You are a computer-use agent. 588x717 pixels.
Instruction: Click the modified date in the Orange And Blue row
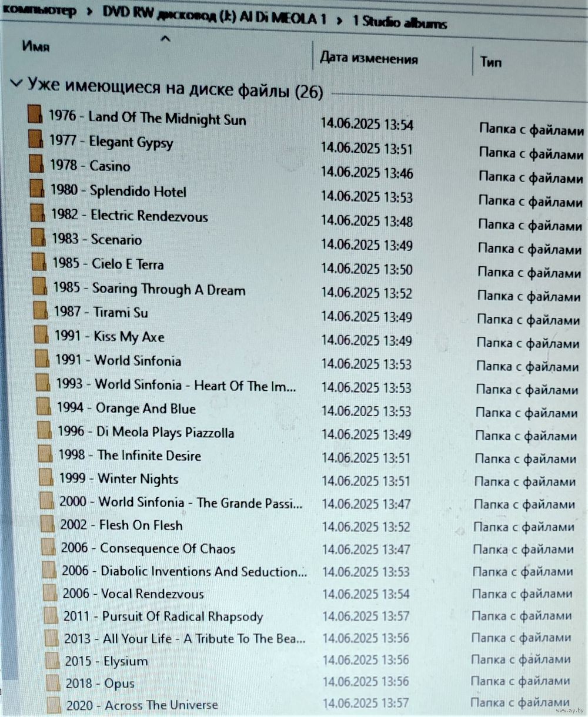coord(366,411)
